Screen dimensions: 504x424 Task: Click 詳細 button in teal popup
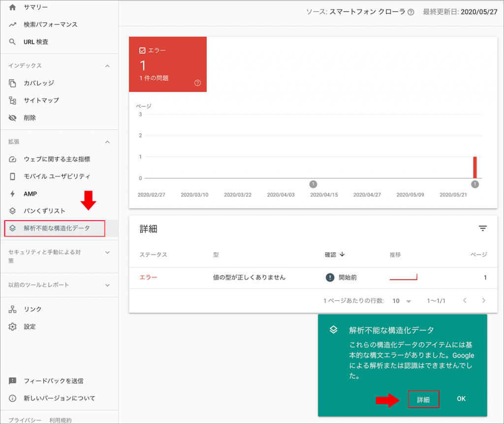(x=423, y=399)
